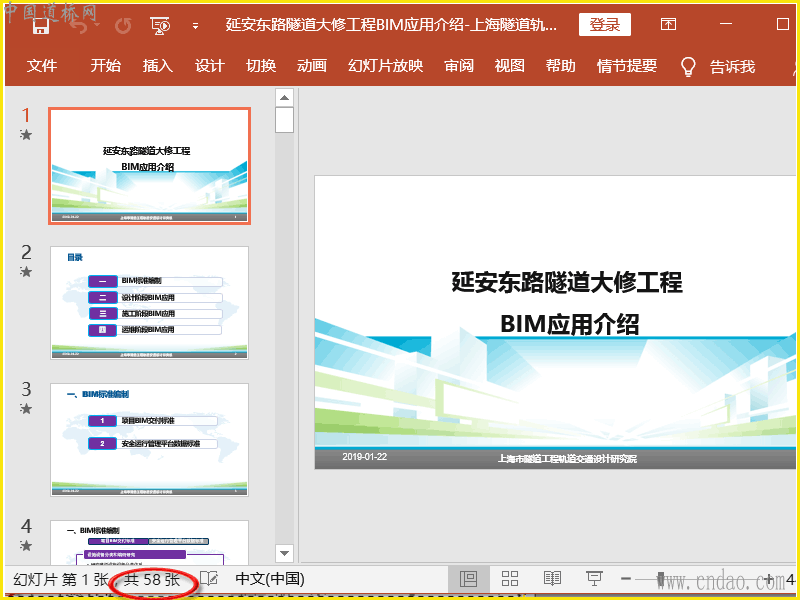
Task: Open ribbon display options button
Action: pos(669,25)
